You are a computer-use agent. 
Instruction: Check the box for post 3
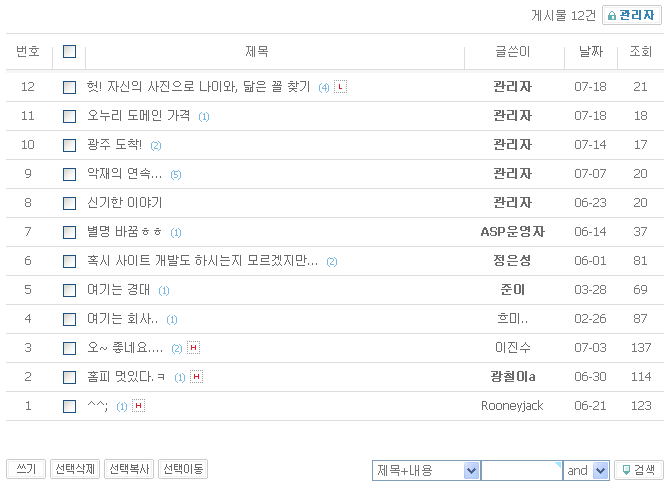(x=69, y=348)
